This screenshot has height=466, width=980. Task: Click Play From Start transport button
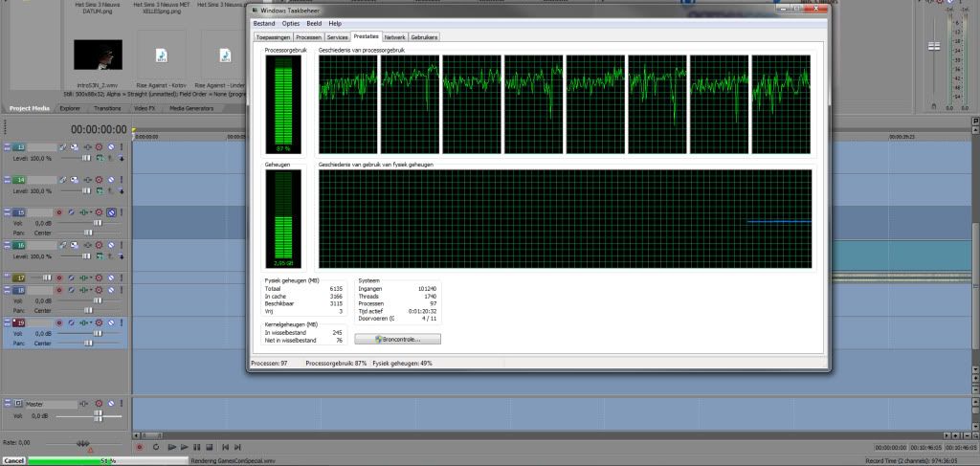tap(172, 447)
